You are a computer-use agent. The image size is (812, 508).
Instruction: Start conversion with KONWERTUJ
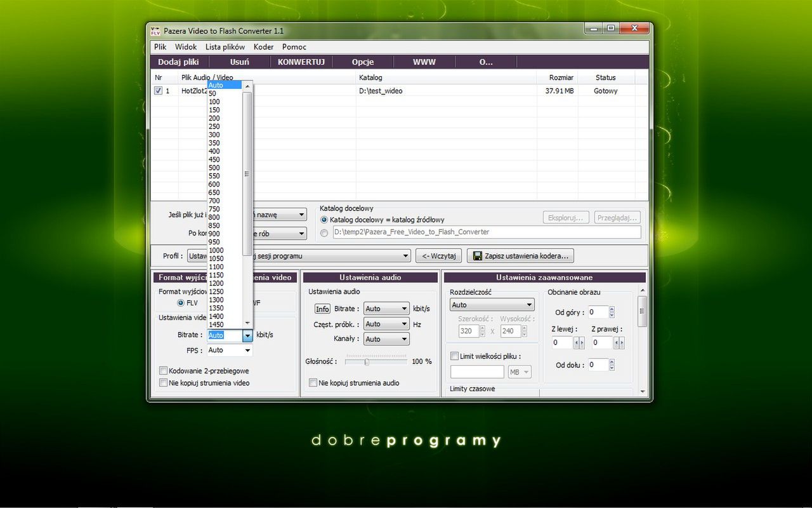pyautogui.click(x=301, y=62)
